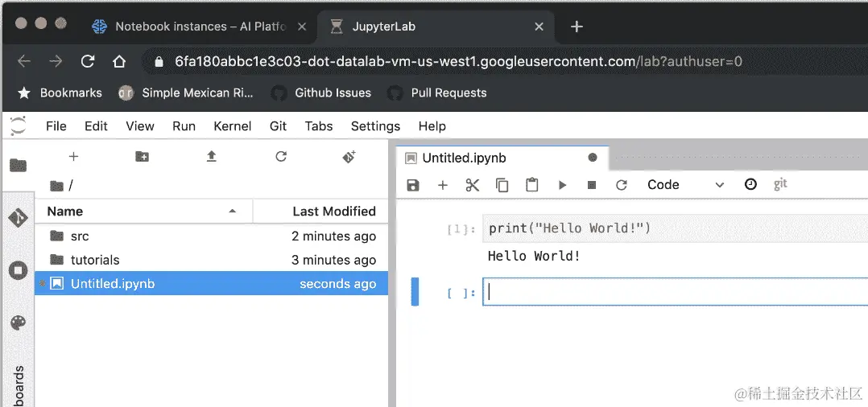Click the Git clone icon in file browser
This screenshot has width=868, height=407.
[x=349, y=157]
